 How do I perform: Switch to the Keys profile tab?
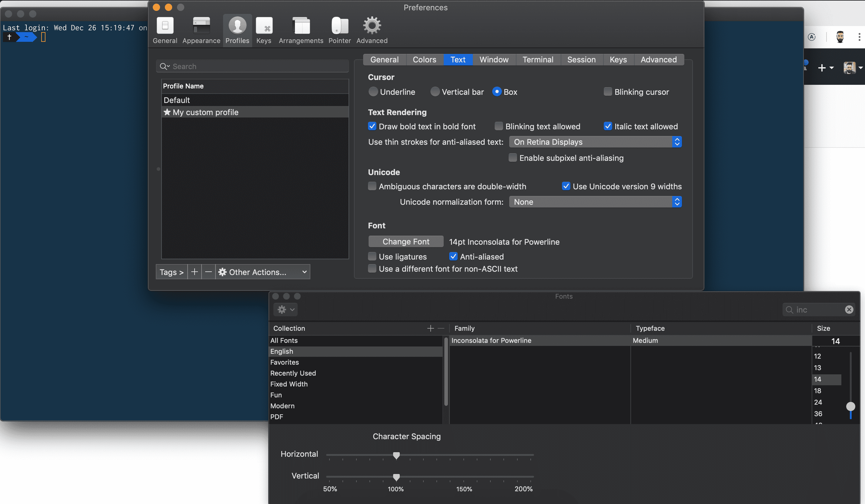point(618,59)
